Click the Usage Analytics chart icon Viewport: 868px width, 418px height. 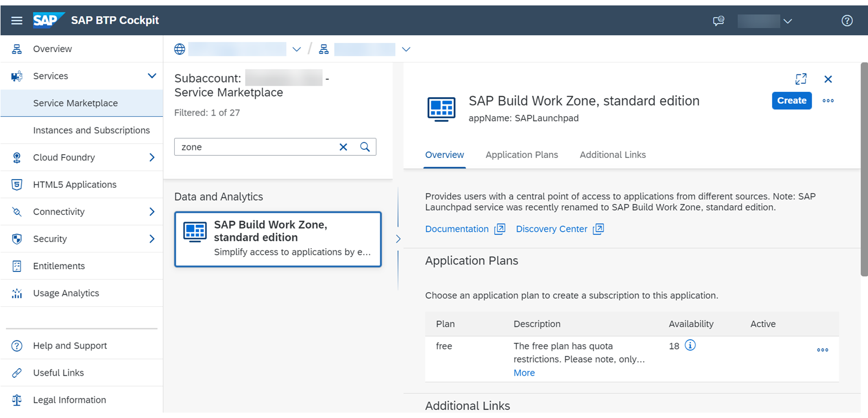pyautogui.click(x=17, y=293)
